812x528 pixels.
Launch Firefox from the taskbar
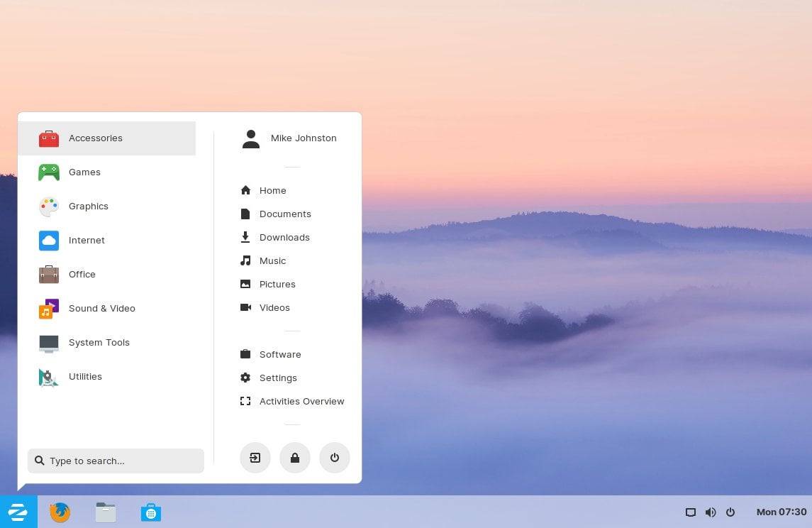(60, 512)
